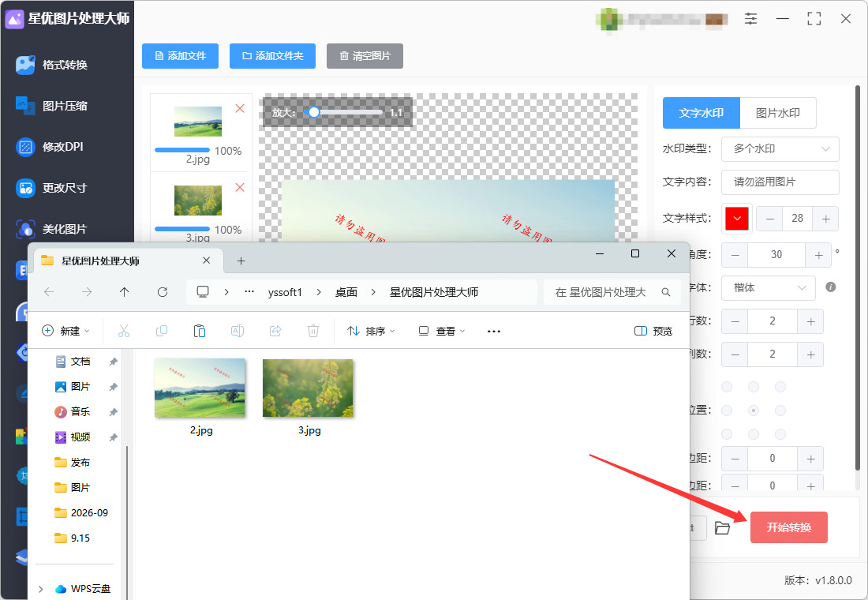
Task: Open 更改尺寸 in the app sidebar
Action: [x=51, y=188]
